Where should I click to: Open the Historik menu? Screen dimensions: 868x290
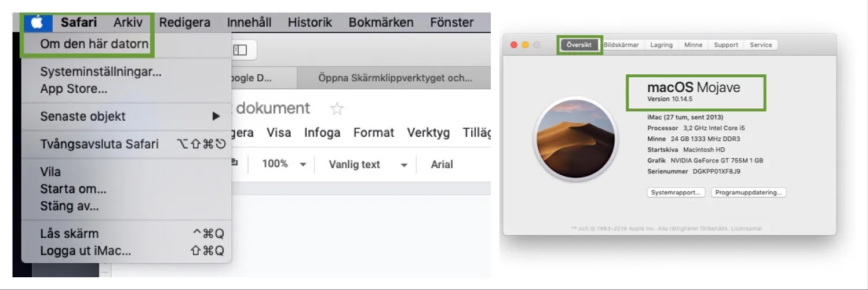coord(310,23)
